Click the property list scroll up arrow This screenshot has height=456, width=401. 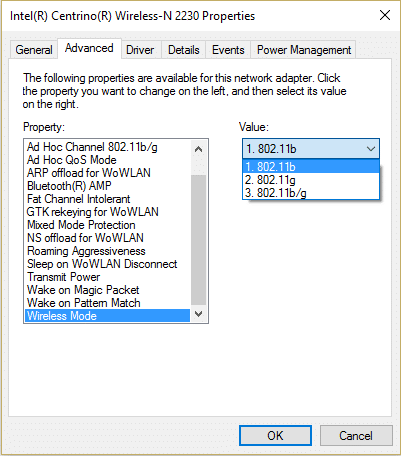pos(198,149)
